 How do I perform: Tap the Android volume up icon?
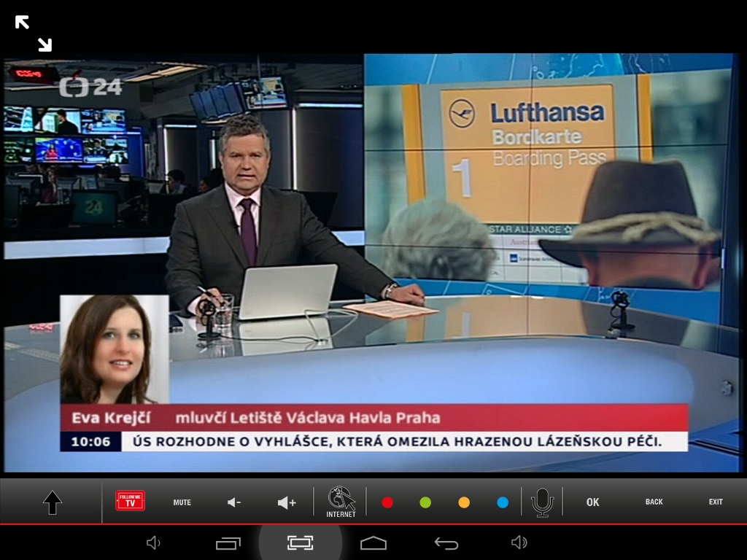(519, 542)
